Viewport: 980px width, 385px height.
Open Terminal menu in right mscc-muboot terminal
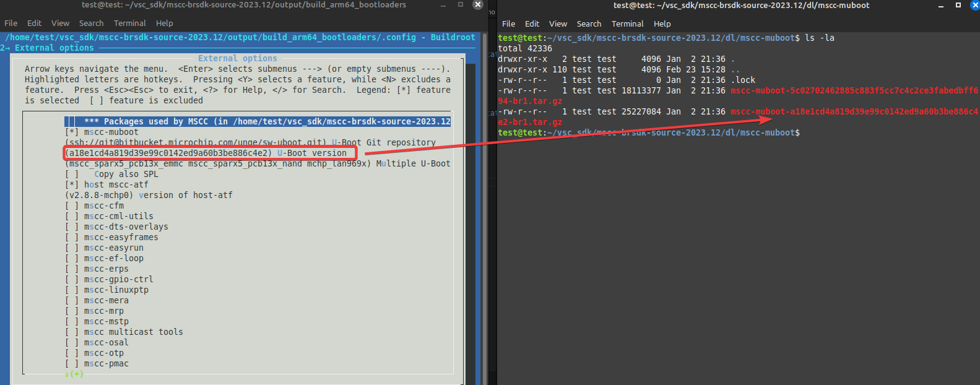pos(628,24)
